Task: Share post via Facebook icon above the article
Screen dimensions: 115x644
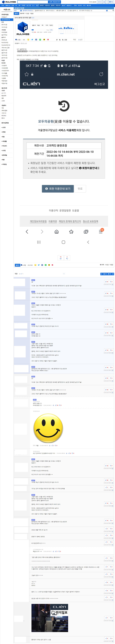Action: point(36,39)
